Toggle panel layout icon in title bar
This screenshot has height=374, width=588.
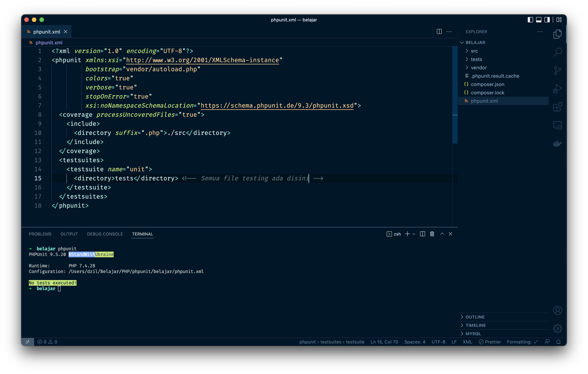coord(538,20)
